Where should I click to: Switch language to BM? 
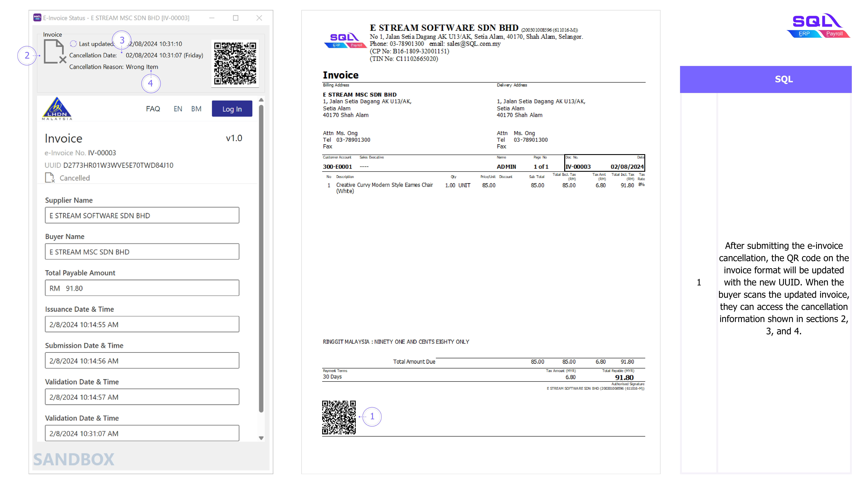point(196,109)
